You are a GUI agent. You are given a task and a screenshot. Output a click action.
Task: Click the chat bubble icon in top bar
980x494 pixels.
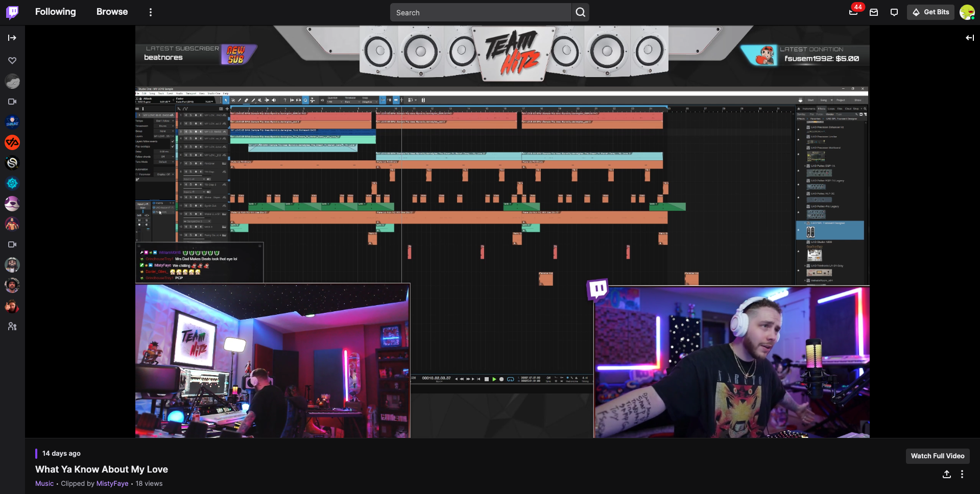tap(894, 12)
